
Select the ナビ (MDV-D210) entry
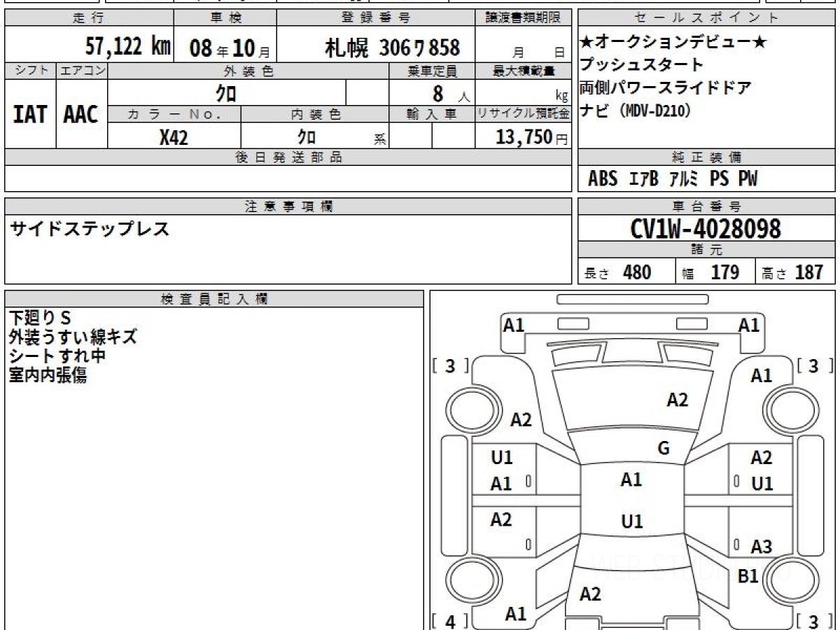click(x=635, y=110)
